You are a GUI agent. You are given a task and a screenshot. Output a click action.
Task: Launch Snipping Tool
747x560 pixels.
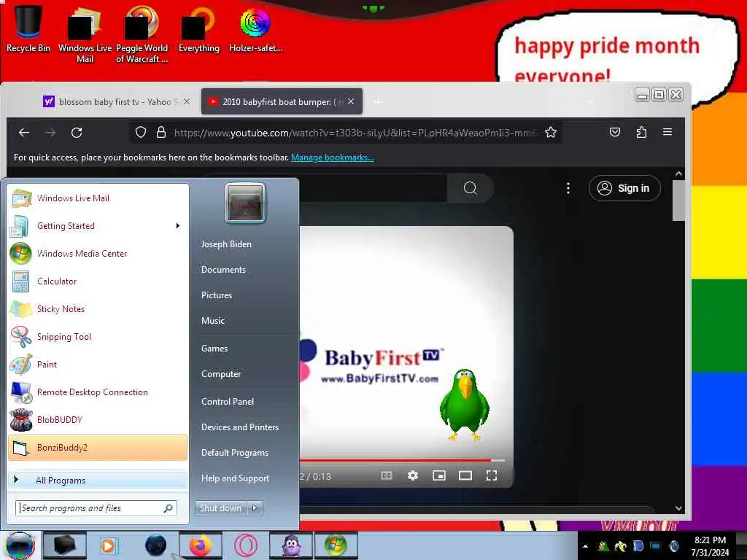[98, 337]
